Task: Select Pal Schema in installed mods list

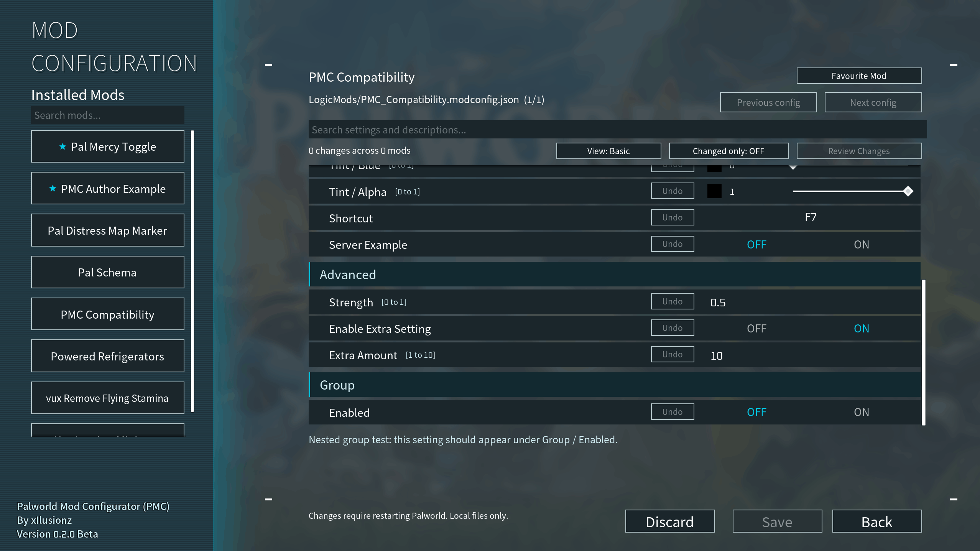Action: click(107, 272)
